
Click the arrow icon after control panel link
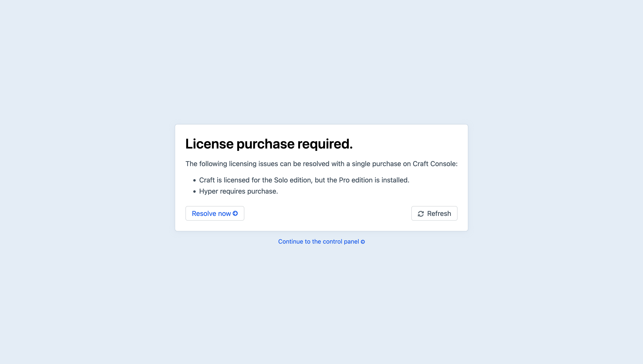click(x=363, y=242)
